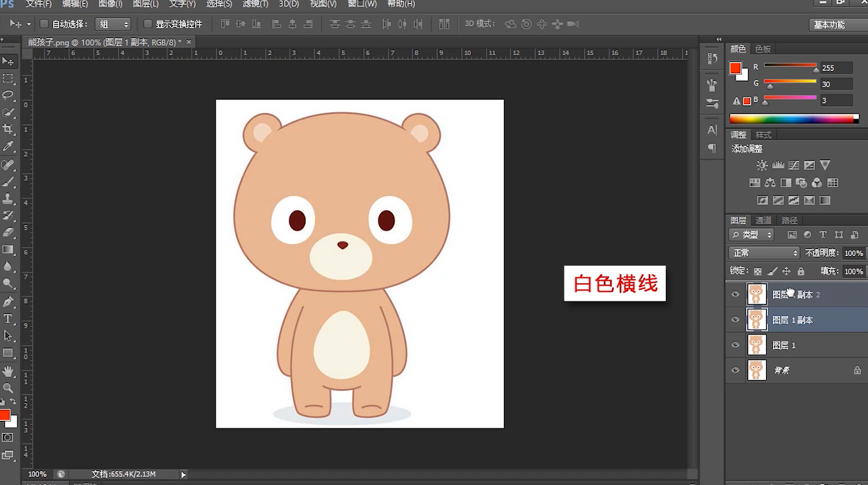
Task: Hide the 背景 layer
Action: pyautogui.click(x=735, y=370)
